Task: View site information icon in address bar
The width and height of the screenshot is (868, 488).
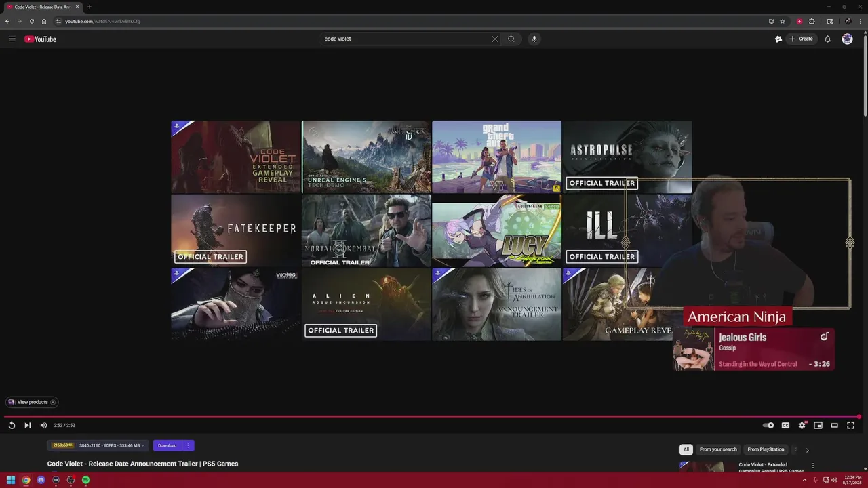Action: tap(58, 21)
